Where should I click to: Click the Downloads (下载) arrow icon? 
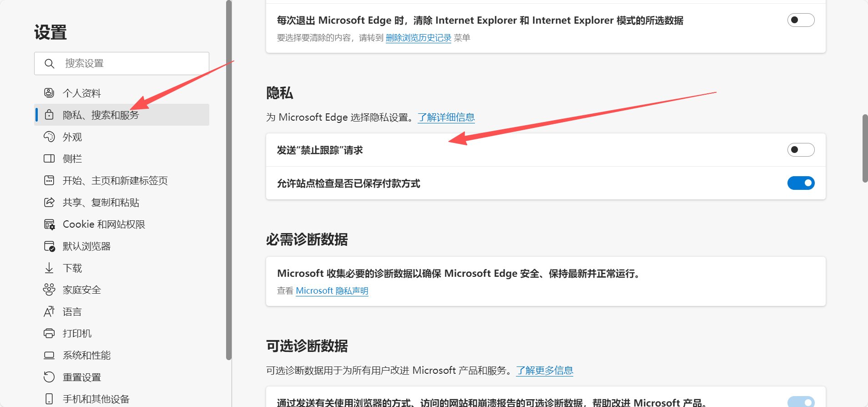click(49, 268)
